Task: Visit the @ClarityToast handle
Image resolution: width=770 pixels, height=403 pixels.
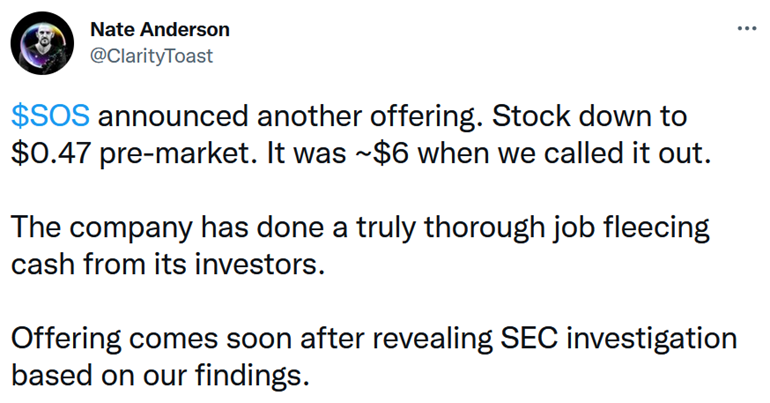Action: coord(151,56)
